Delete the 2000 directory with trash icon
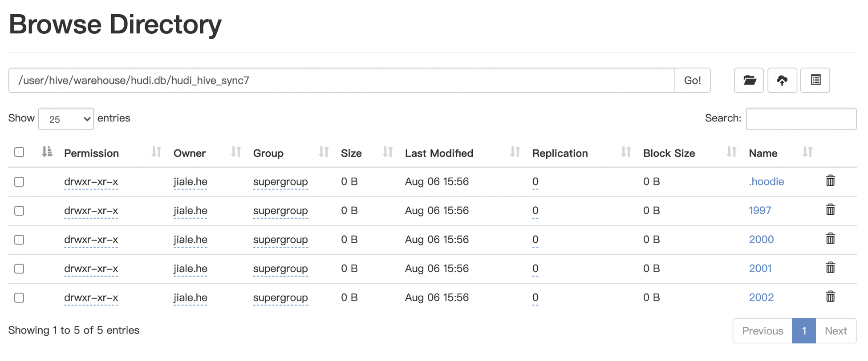 pos(830,238)
